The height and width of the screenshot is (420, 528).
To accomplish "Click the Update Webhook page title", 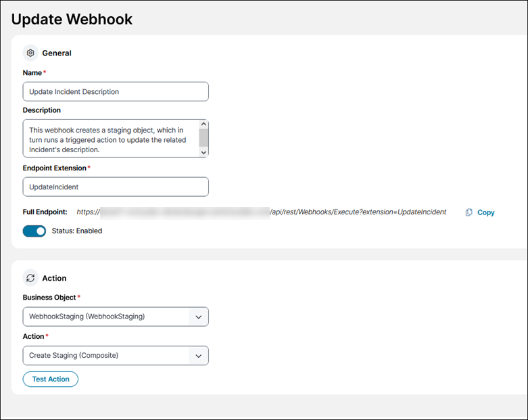I will 72,19.
